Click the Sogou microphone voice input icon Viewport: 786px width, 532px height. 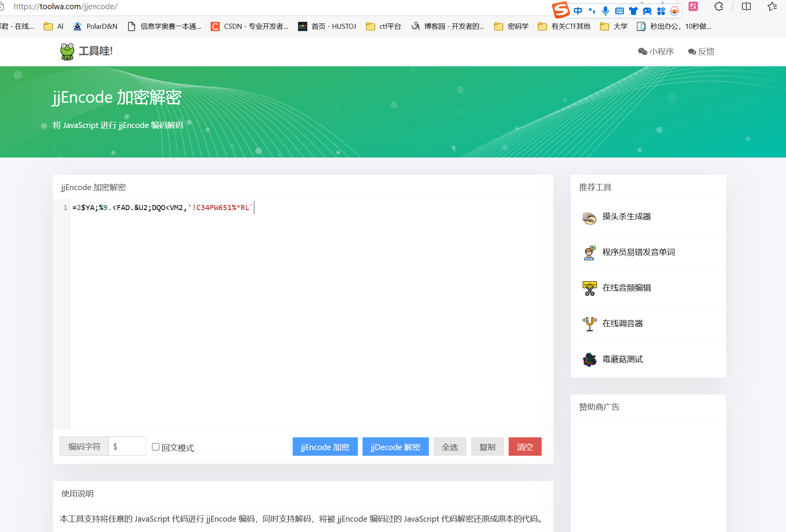tap(605, 11)
